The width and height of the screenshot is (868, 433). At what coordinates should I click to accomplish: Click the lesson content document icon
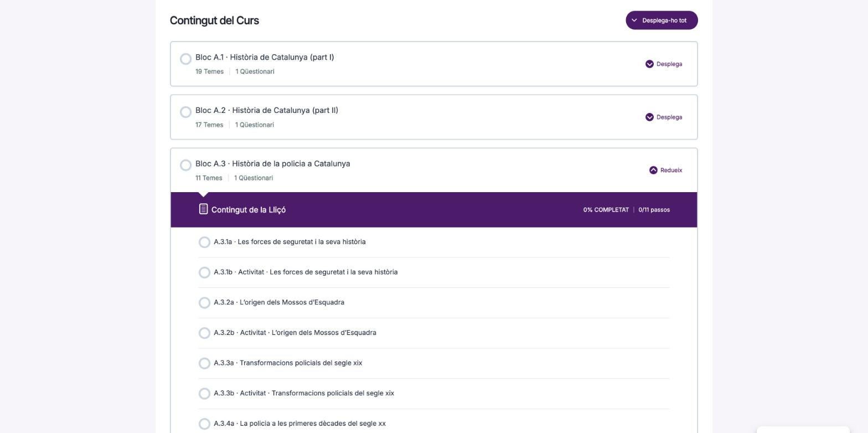[203, 209]
